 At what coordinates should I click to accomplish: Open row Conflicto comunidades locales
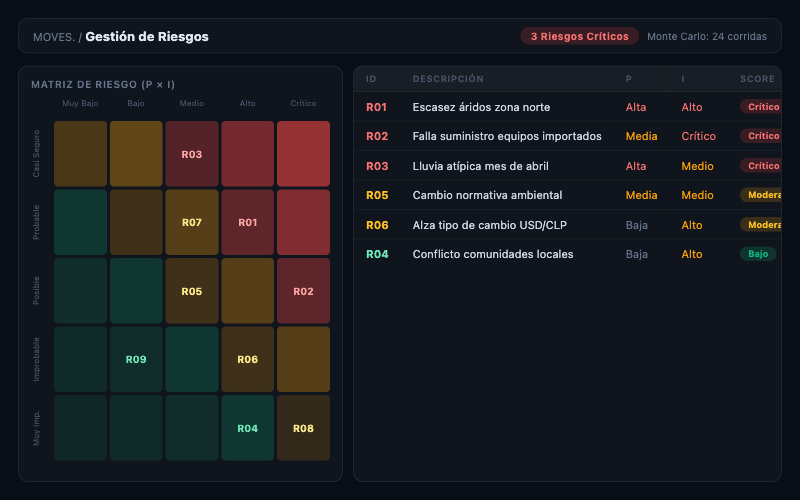(567, 254)
